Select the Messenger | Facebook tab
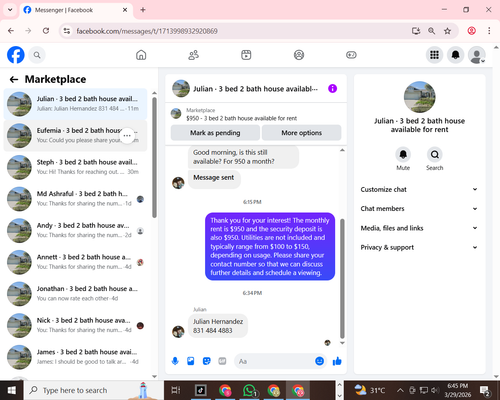500x400 pixels. coord(76,10)
